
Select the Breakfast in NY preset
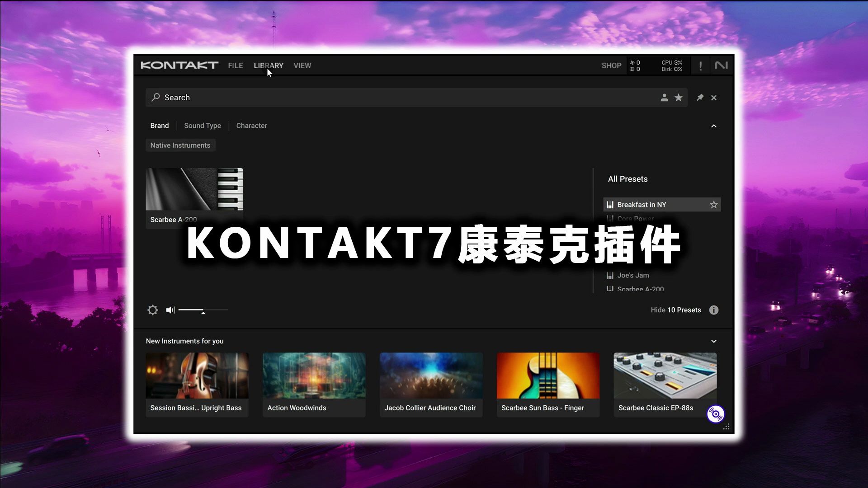coord(662,205)
